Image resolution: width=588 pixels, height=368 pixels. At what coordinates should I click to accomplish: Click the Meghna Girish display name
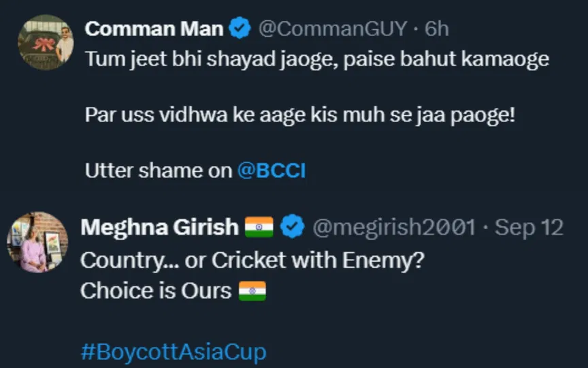tap(160, 227)
